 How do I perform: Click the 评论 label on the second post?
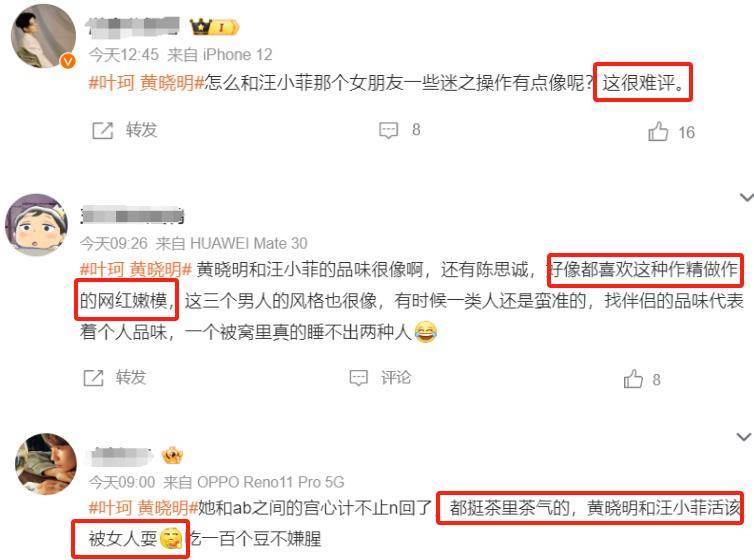click(x=396, y=377)
